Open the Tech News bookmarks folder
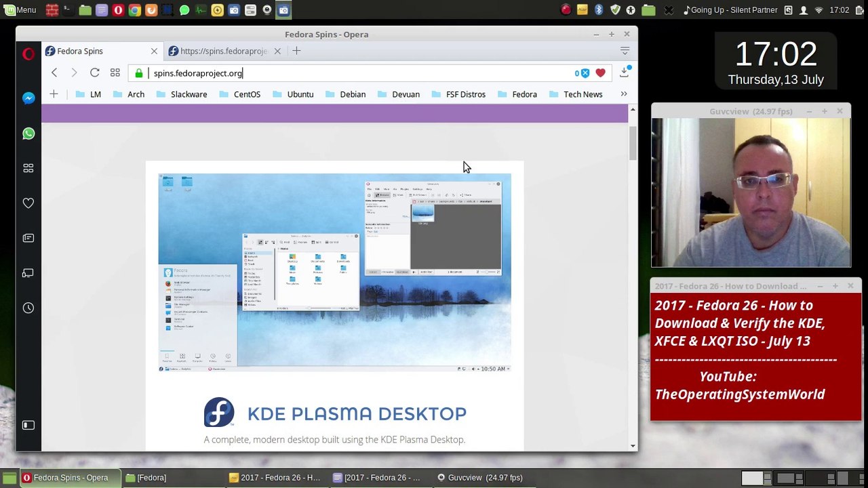Image resolution: width=868 pixels, height=488 pixels. [x=575, y=94]
